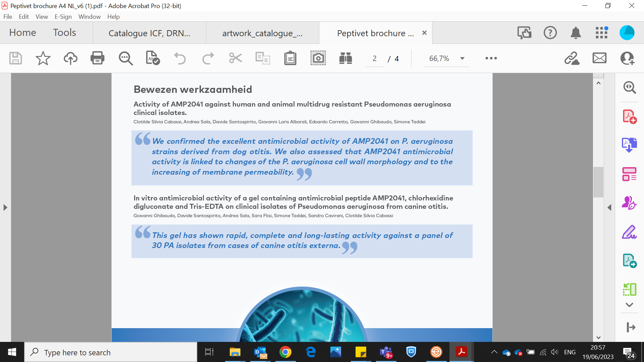The image size is (644, 362).
Task: Switch to artwork_catalogue tab
Action: pos(262,33)
